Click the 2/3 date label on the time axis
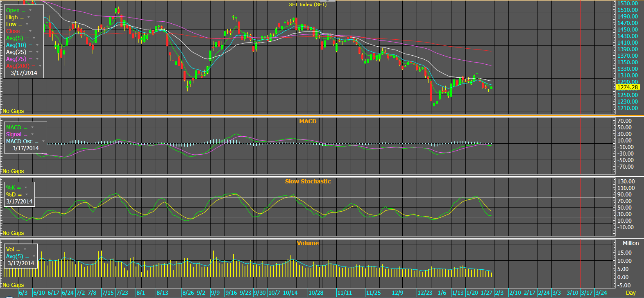 [499, 293]
